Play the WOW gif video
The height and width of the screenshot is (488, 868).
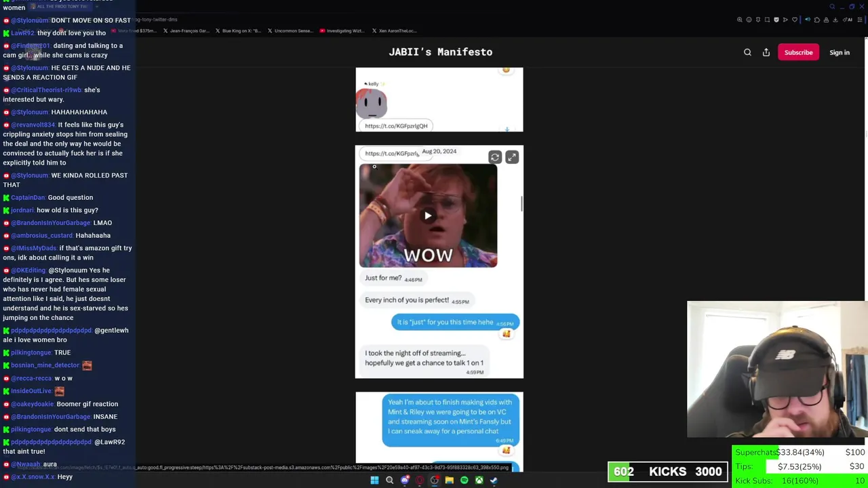pyautogui.click(x=428, y=216)
